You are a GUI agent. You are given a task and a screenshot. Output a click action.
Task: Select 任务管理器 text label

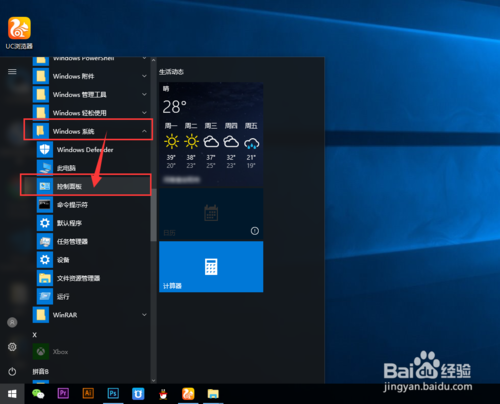[72, 241]
